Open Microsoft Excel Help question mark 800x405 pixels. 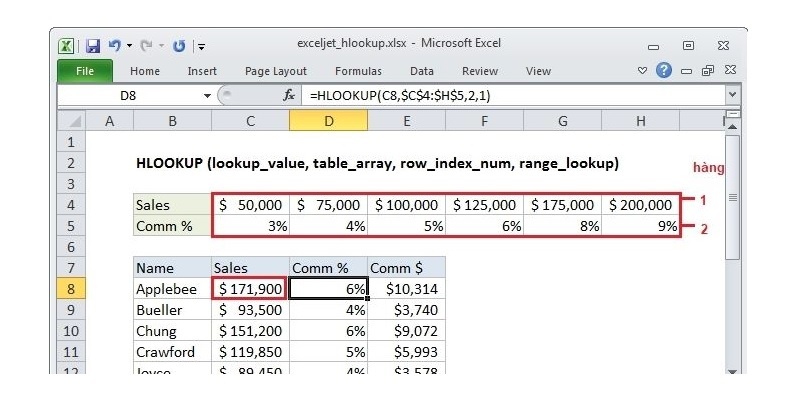[664, 71]
